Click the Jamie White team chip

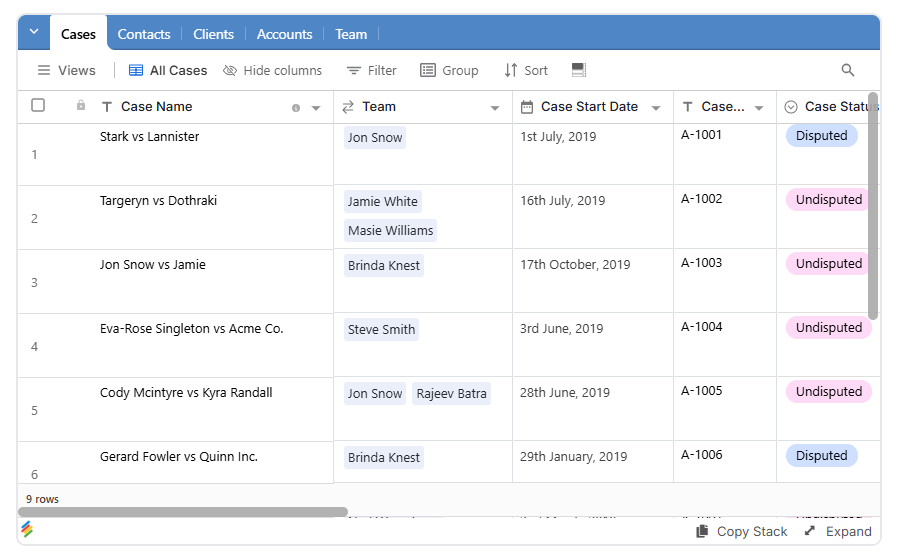383,201
